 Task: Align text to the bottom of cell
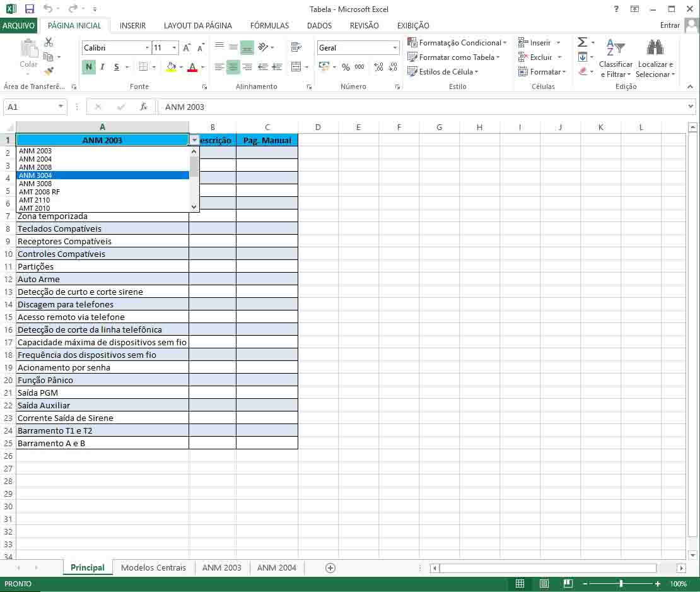click(247, 47)
